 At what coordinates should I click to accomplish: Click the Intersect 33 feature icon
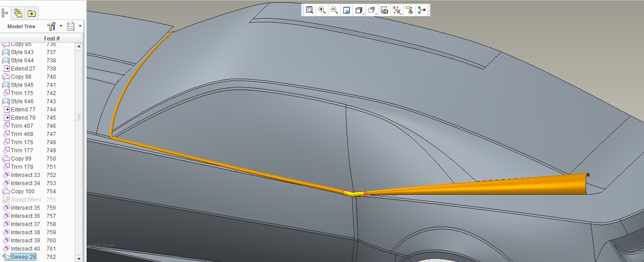pyautogui.click(x=6, y=175)
